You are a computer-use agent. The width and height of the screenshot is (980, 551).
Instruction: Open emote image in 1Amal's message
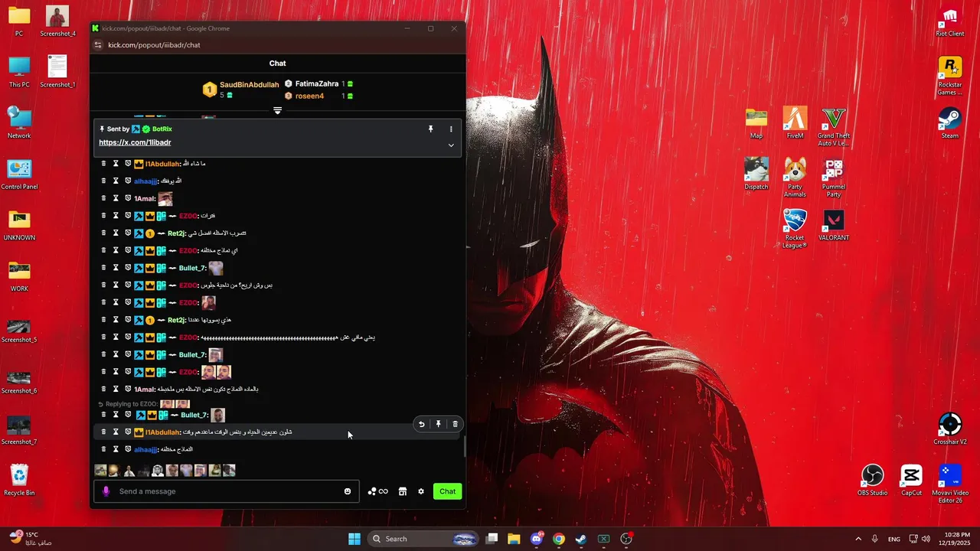coord(165,198)
